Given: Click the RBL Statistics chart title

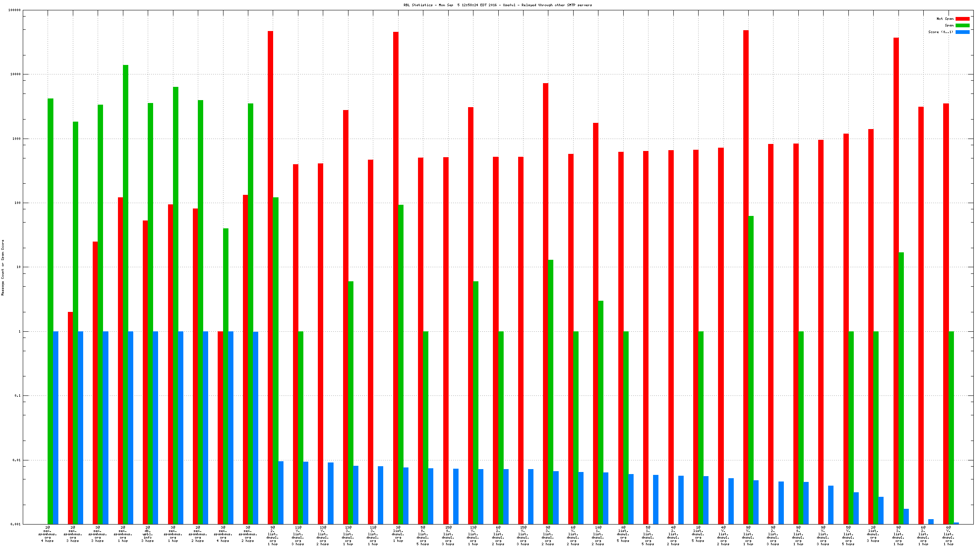Looking at the screenshot, I should click(497, 5).
